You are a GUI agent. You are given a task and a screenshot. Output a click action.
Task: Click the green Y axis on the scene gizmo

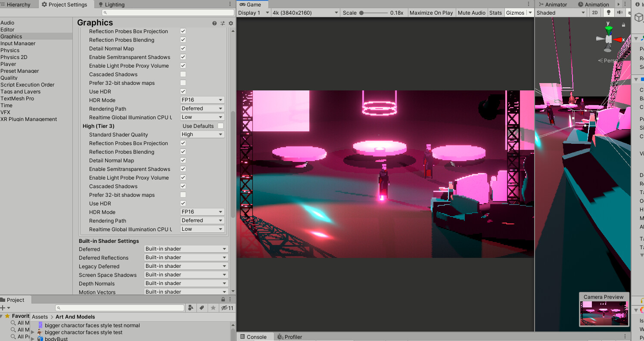pyautogui.click(x=609, y=29)
